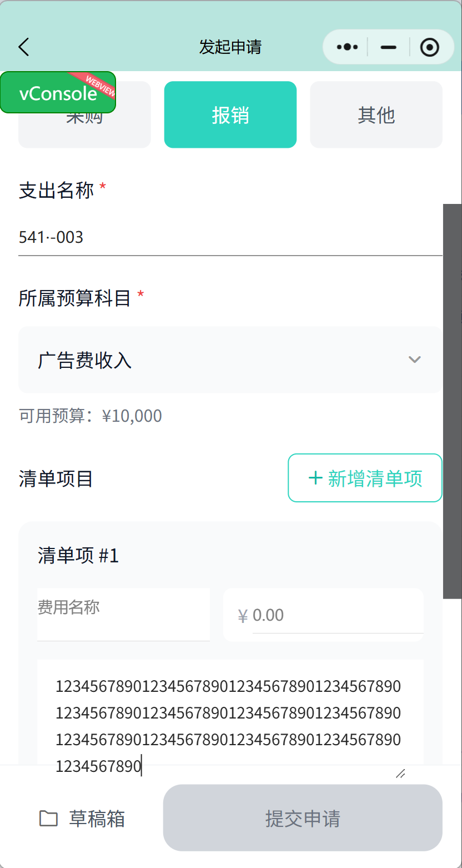Click the folder icon beside 草稿箱
462x868 pixels.
[49, 818]
